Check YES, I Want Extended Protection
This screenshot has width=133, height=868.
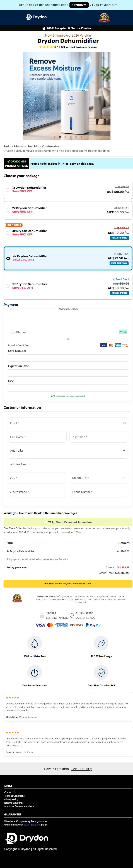pyautogui.click(x=46, y=522)
